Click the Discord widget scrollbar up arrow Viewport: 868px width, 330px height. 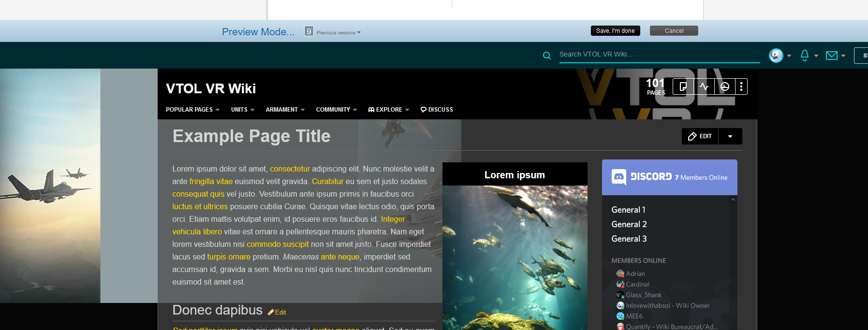coord(733,200)
